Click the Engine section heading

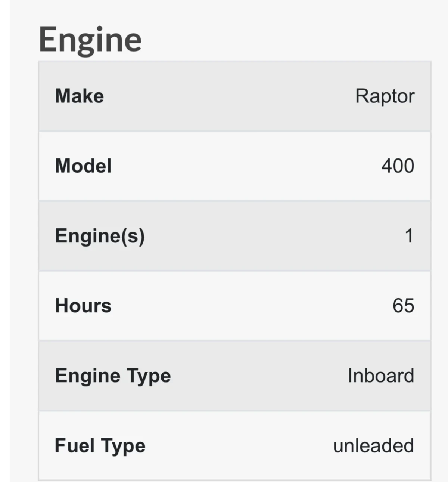pos(90,40)
